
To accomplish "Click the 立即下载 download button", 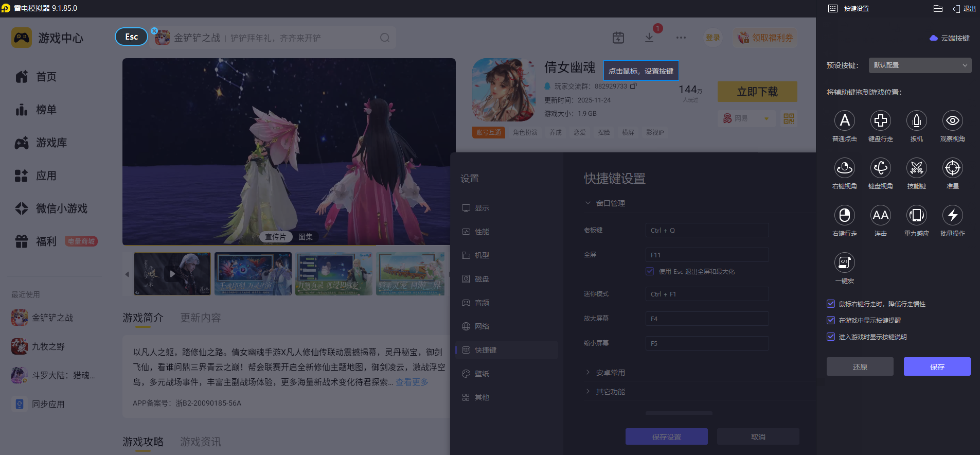I will click(x=757, y=92).
